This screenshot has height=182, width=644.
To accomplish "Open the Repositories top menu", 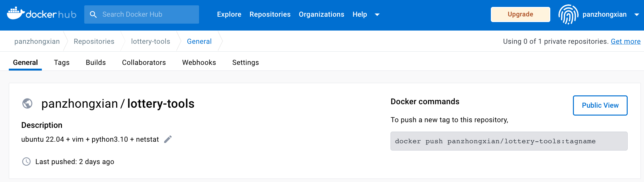I will click(x=270, y=14).
